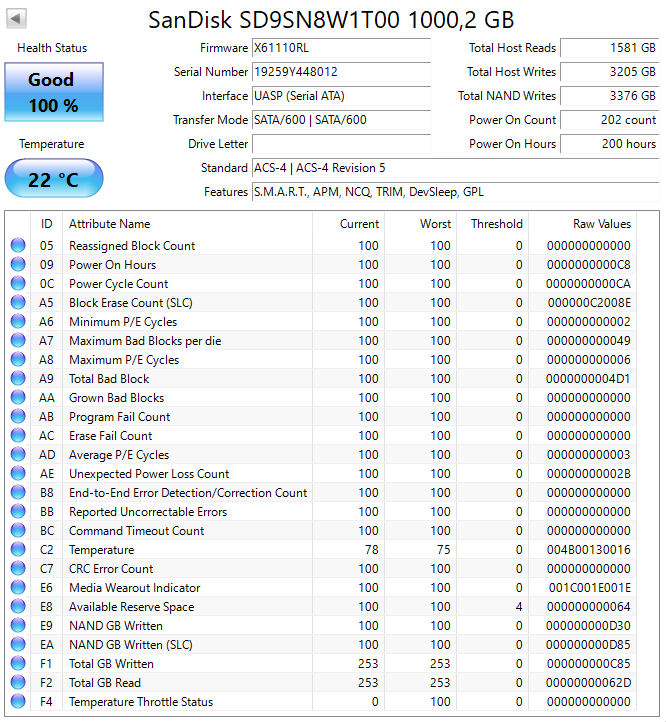This screenshot has width=666, height=722.
Task: Click the status dot for End-to-End Error Detection
Action: click(18, 492)
